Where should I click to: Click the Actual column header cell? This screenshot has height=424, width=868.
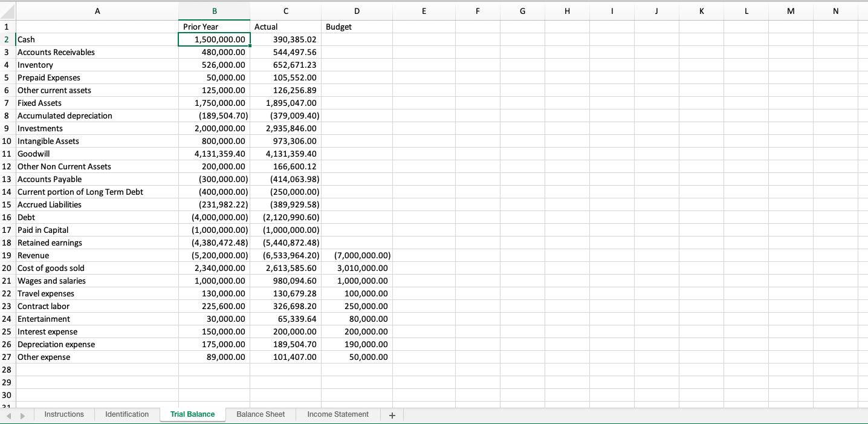(x=285, y=27)
